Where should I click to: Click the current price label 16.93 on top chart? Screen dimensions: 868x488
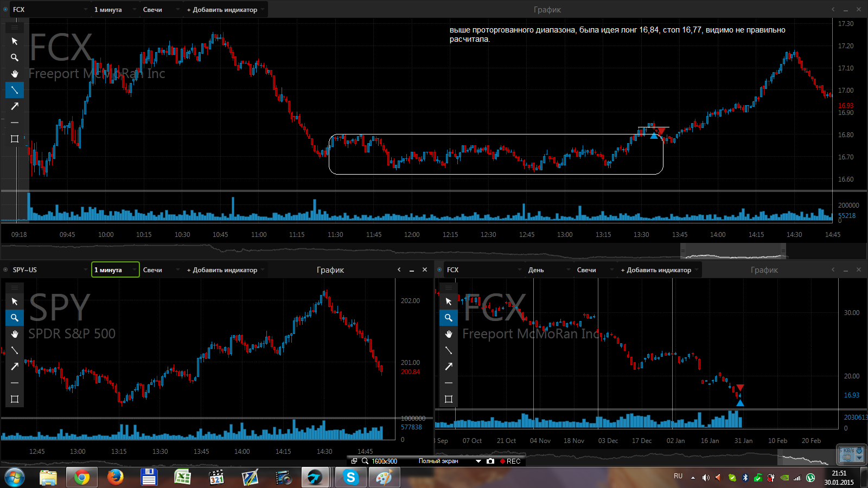[846, 106]
